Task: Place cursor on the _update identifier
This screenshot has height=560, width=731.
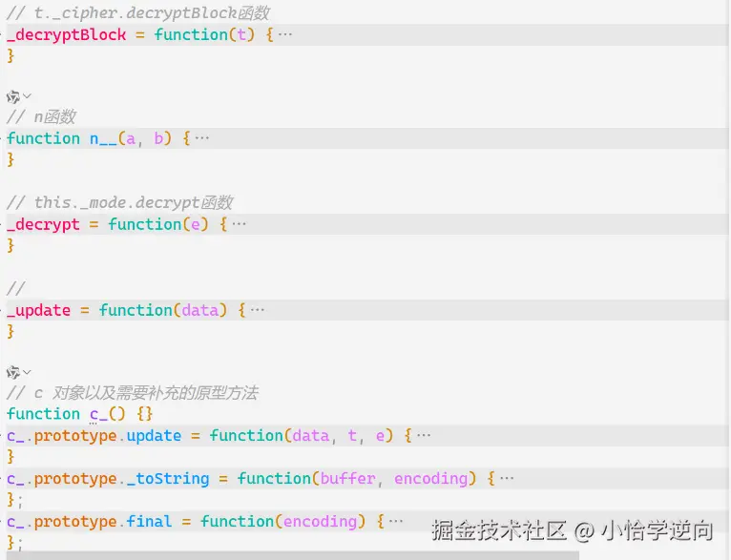Action: tap(39, 311)
